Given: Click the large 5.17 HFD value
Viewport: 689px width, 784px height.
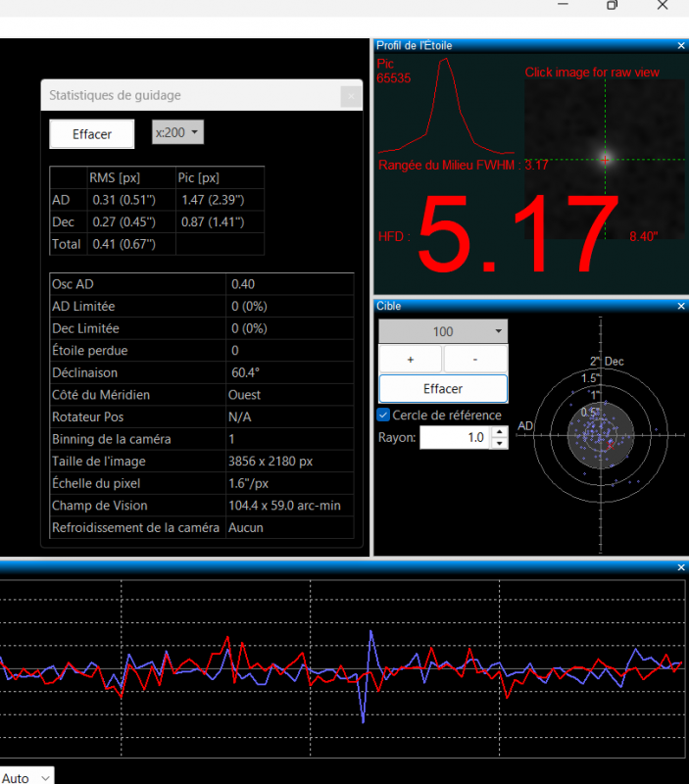Looking at the screenshot, I should [x=517, y=234].
